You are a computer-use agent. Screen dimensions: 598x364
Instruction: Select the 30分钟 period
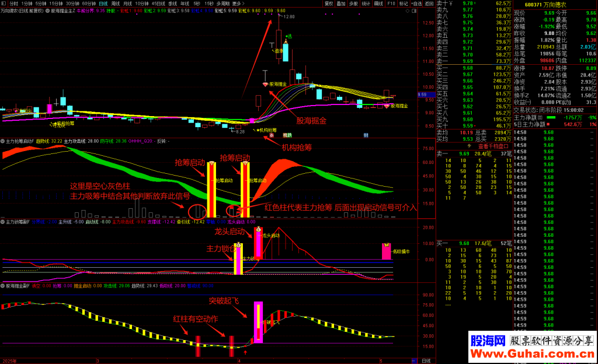[72, 3]
